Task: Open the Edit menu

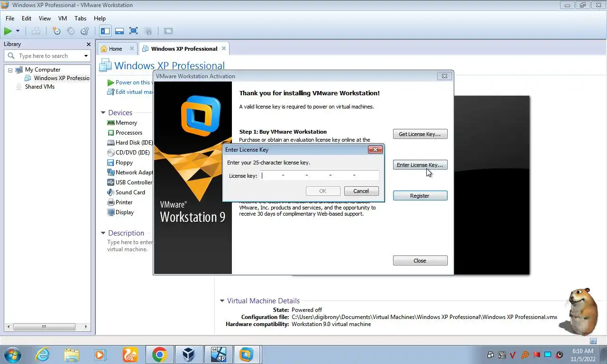Action: [x=27, y=18]
